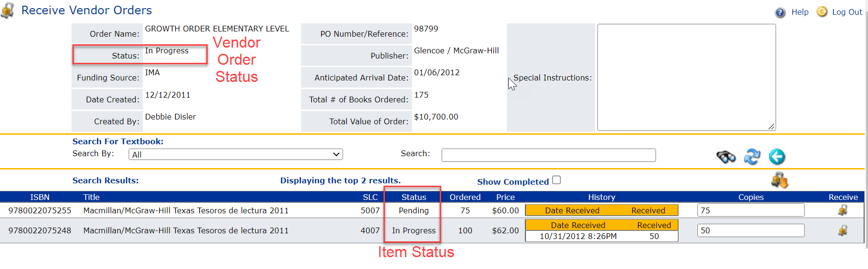Click the Copies field containing 50
The width and height of the screenshot is (868, 269).
[751, 230]
